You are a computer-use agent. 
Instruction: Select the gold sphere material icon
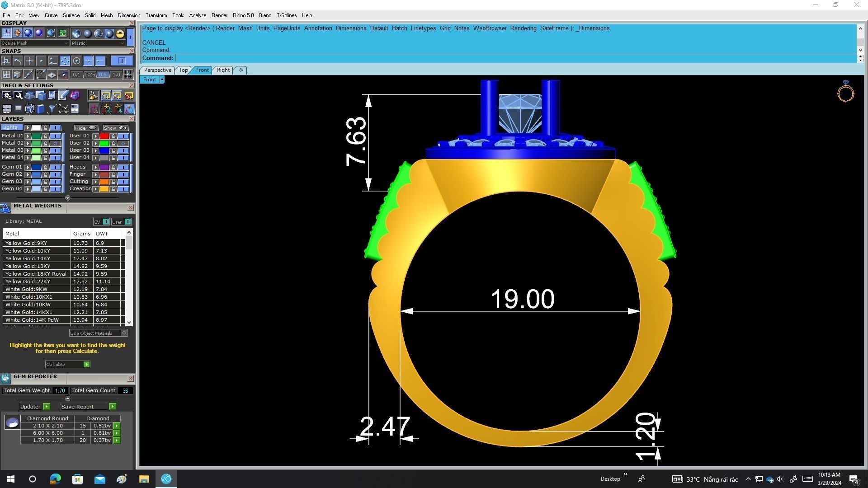pos(120,33)
